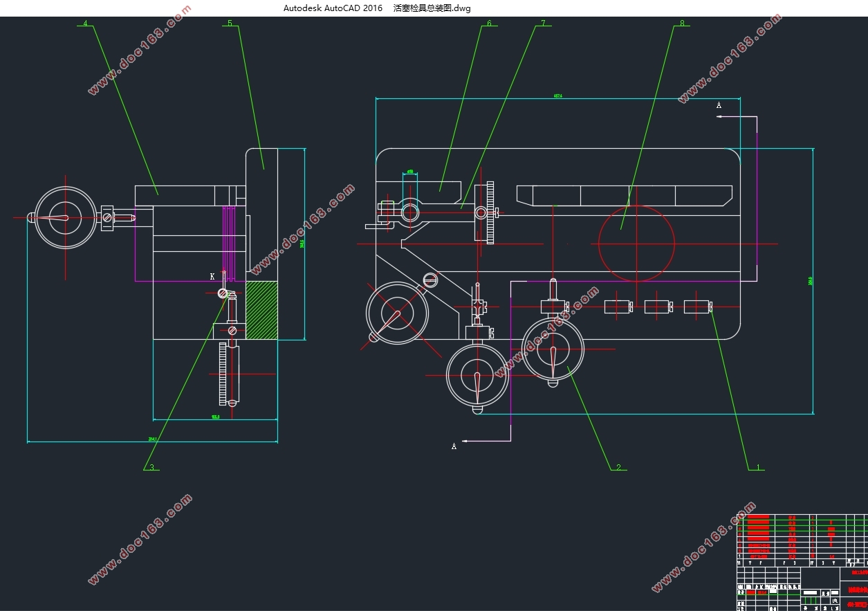Image resolution: width=868 pixels, height=611 pixels.
Task: Click part number 4 balloon label
Action: point(85,23)
